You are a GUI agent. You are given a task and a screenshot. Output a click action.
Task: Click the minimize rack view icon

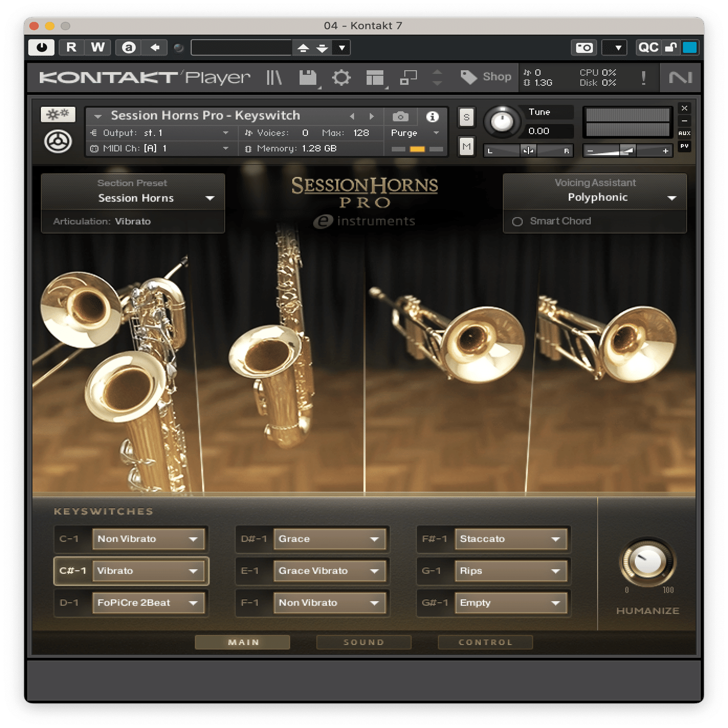409,78
